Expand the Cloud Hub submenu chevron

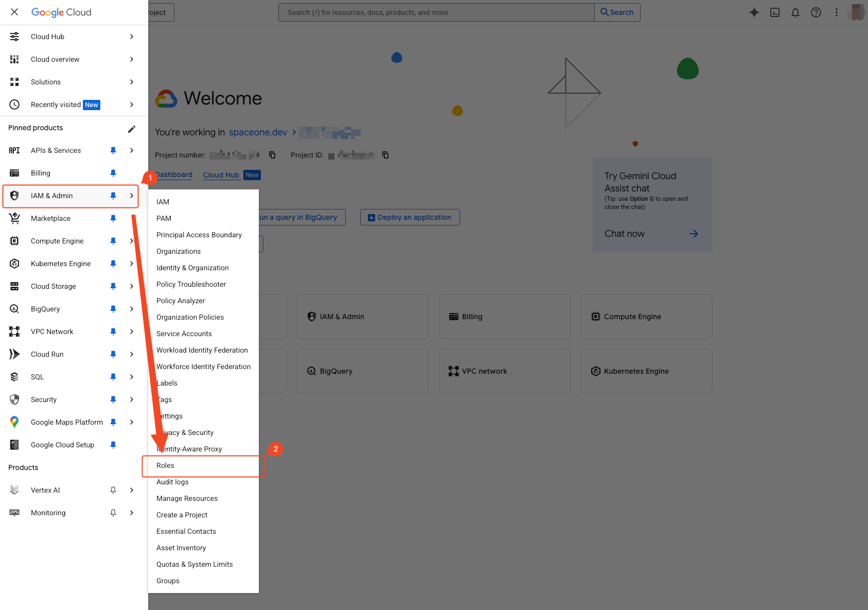coord(132,37)
